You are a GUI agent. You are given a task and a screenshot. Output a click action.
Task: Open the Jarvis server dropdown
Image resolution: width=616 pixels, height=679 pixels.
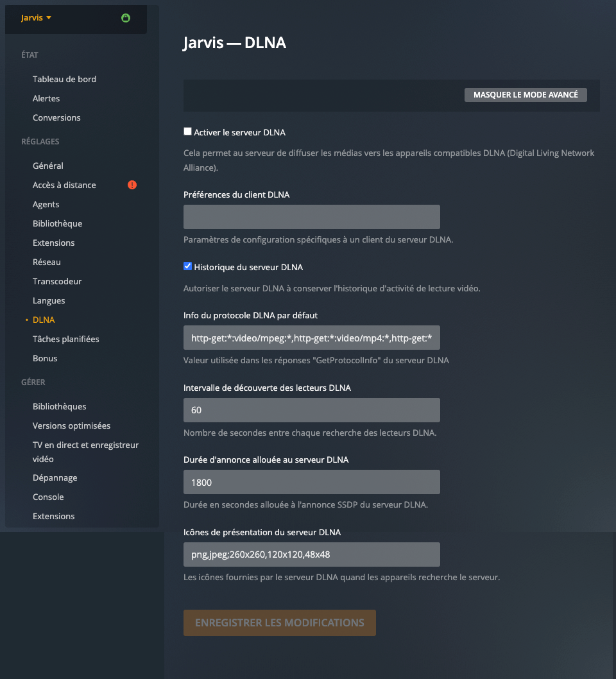pos(36,18)
